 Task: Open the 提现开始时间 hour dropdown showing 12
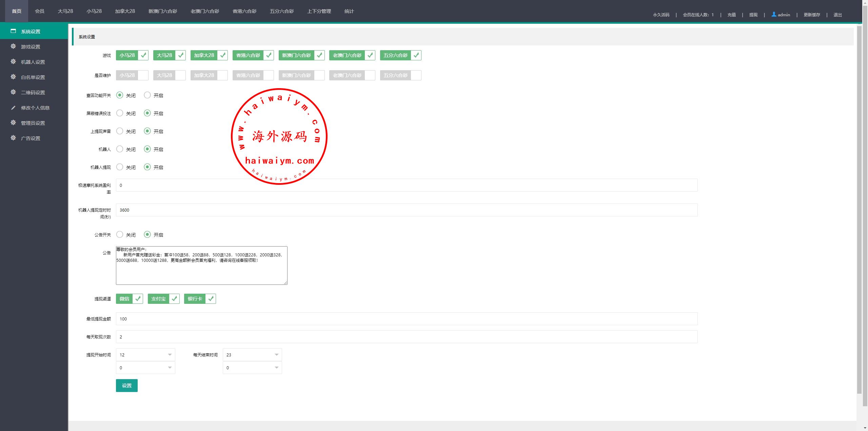145,355
